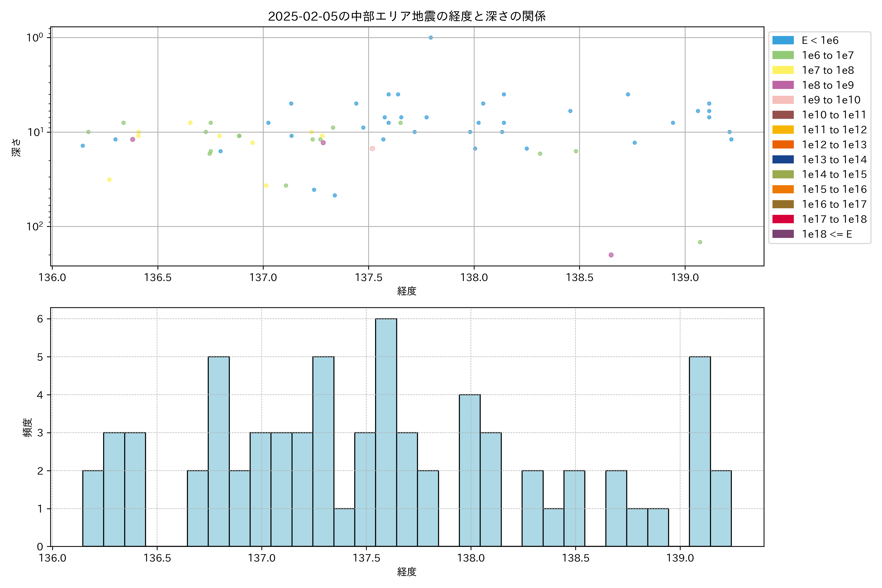The height and width of the screenshot is (588, 882).
Task: Click the rightmost histogram bar with frequency 5
Action: coord(700,451)
